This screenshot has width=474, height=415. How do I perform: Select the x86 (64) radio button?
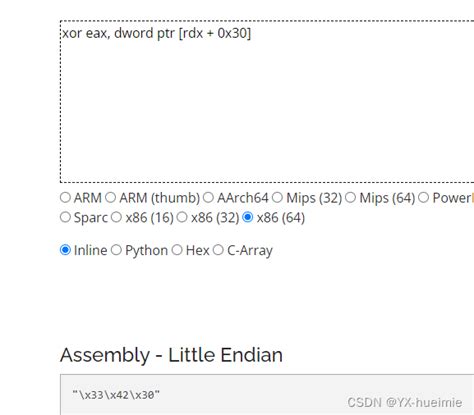pyautogui.click(x=248, y=217)
